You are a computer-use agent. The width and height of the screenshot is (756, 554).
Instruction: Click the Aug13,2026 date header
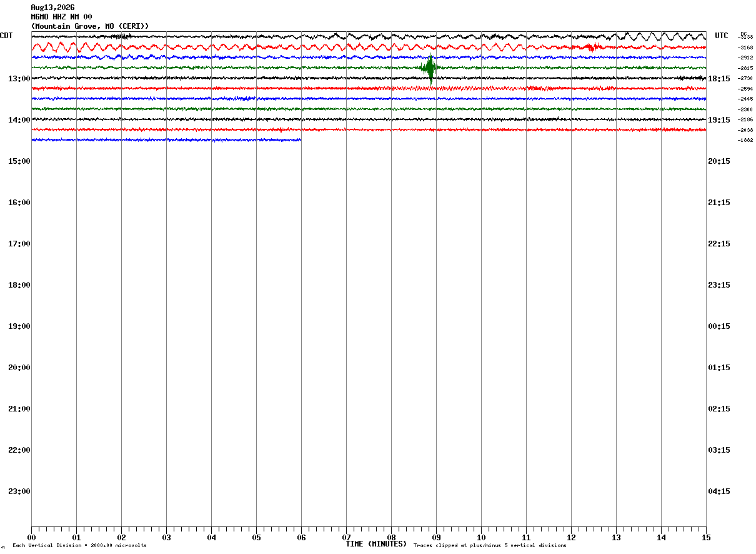[52, 8]
